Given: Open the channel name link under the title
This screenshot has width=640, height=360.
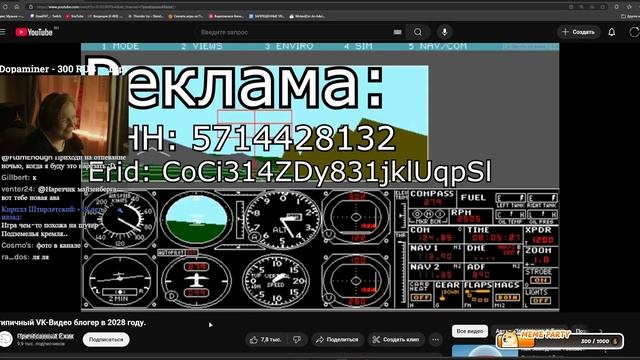Looking at the screenshot, I should click(x=45, y=336).
